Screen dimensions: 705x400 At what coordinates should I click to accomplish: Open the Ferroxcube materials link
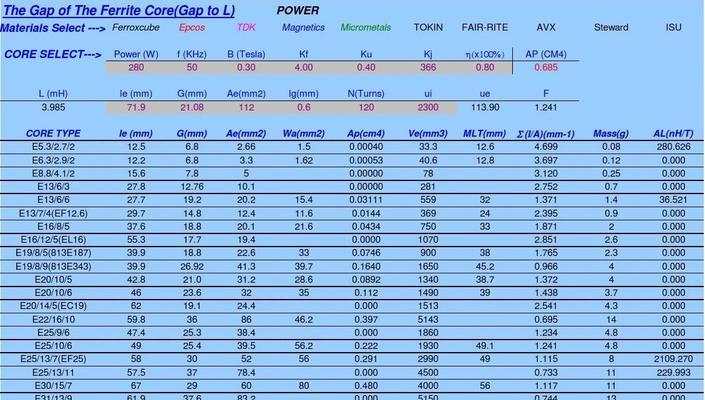(x=136, y=27)
